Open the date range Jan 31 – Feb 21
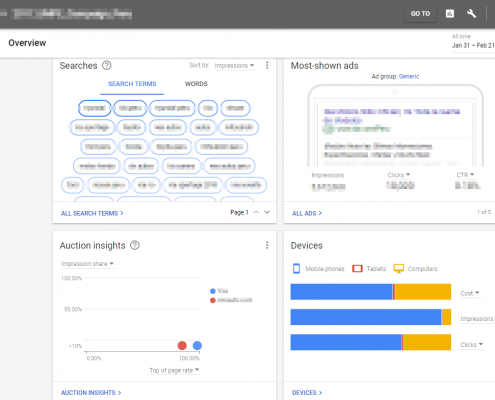The image size is (495, 400). (473, 45)
